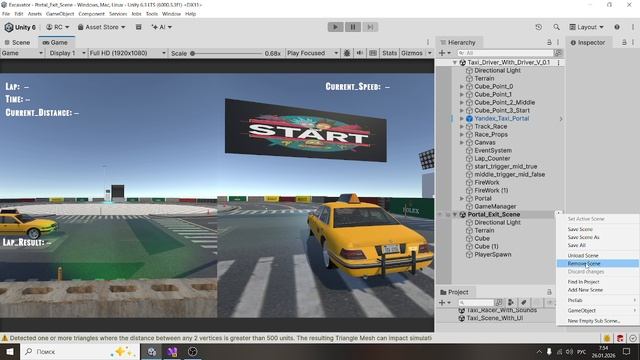
Task: Select PlayerSpawn in the Hierarchy
Action: coord(493,255)
